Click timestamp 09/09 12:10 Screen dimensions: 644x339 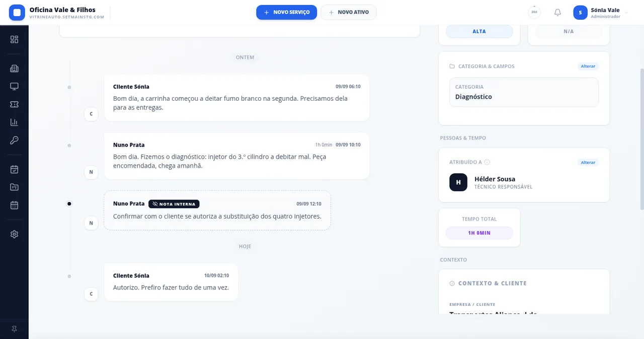click(x=309, y=204)
